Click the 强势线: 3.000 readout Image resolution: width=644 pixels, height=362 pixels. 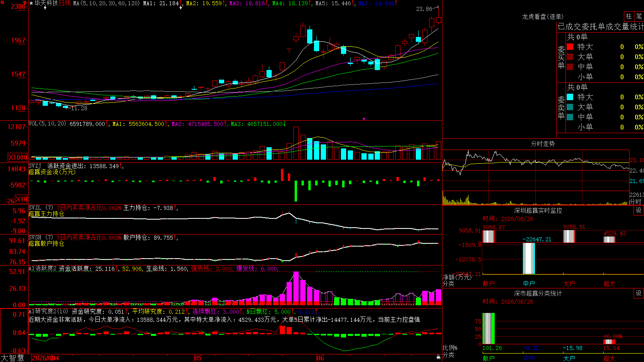212,268
